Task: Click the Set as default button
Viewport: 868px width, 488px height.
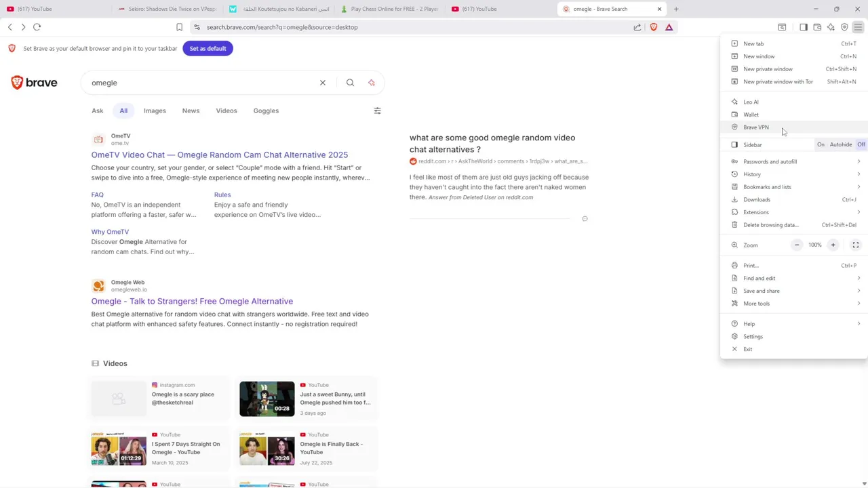Action: [x=208, y=48]
